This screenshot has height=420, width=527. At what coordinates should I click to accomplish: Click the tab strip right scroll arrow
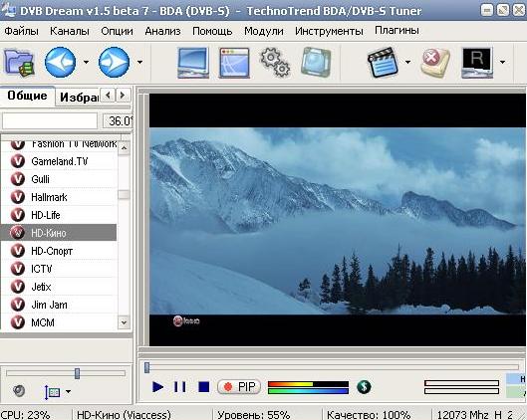(x=123, y=96)
